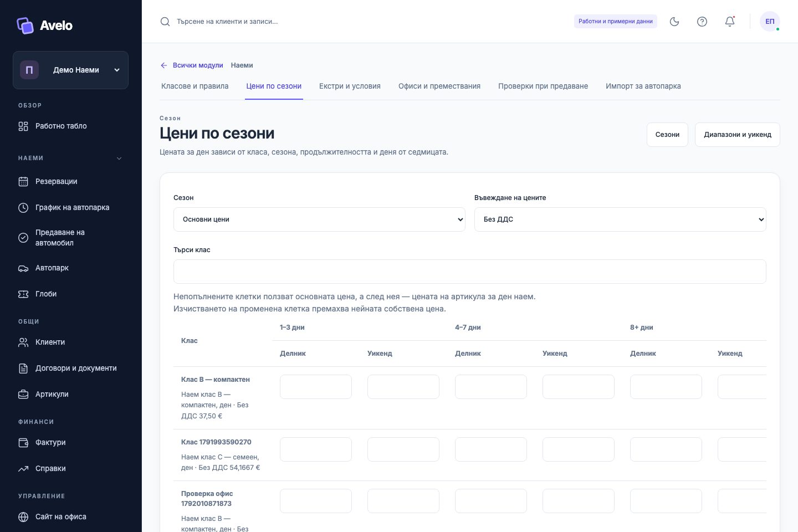Click the Клас 1791993590270 row label
This screenshot has width=798, height=532.
pos(216,442)
